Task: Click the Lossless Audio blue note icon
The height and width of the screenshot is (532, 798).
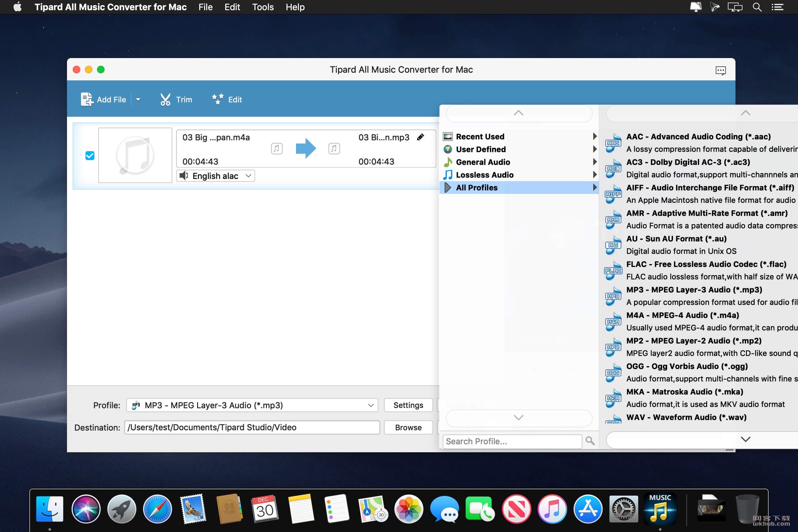Action: click(x=448, y=175)
